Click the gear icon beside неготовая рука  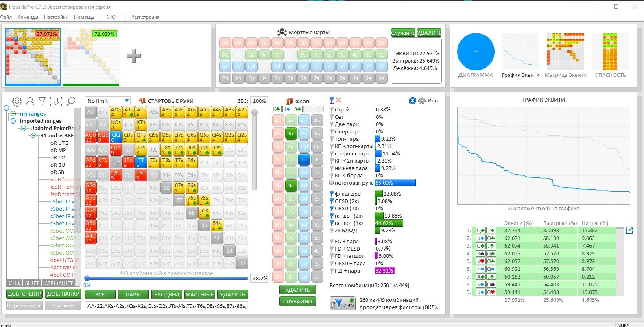coord(332,183)
